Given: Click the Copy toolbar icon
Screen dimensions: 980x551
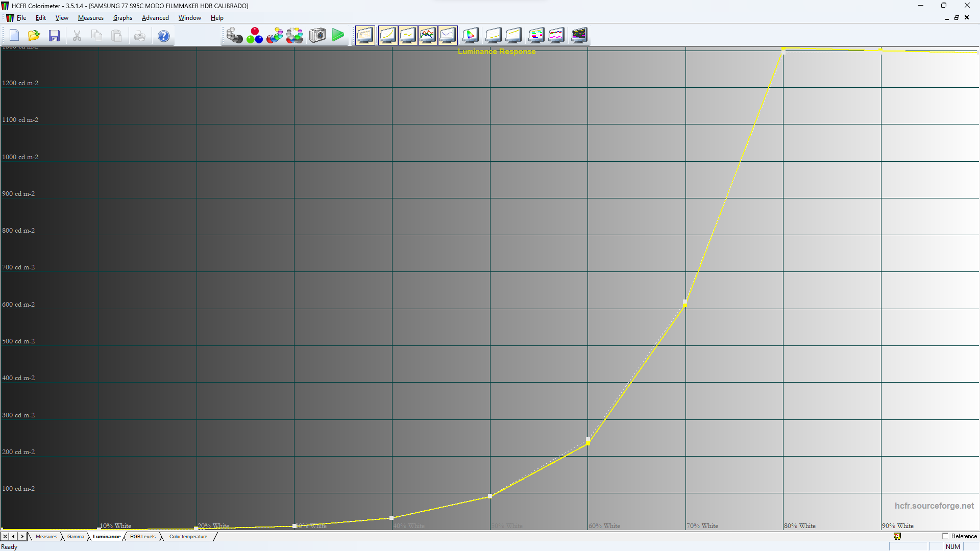Looking at the screenshot, I should tap(97, 36).
